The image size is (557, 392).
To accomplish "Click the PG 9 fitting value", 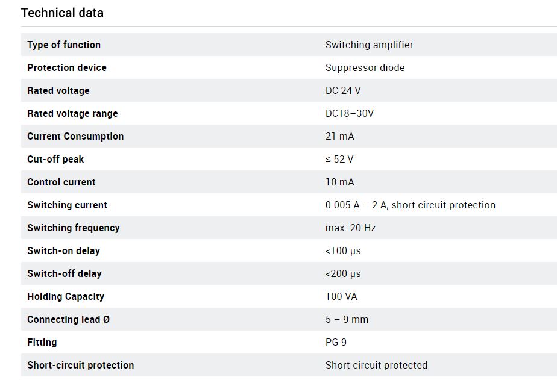I will coord(336,343).
